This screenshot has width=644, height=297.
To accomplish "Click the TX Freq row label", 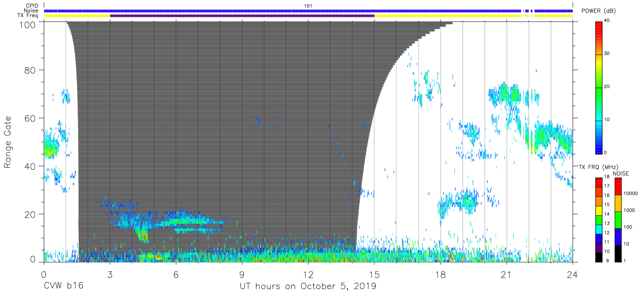I will [x=28, y=16].
